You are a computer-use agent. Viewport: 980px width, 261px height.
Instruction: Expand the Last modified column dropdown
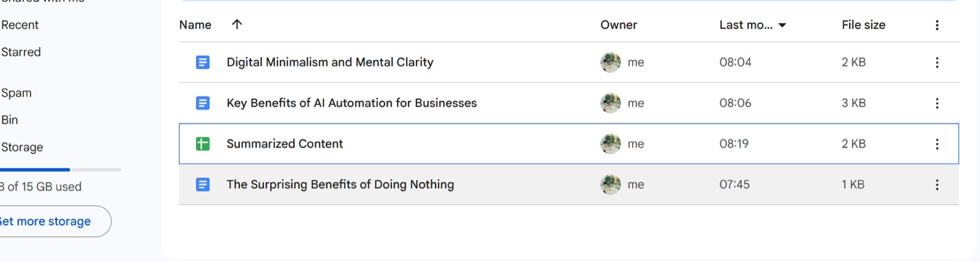(x=782, y=25)
